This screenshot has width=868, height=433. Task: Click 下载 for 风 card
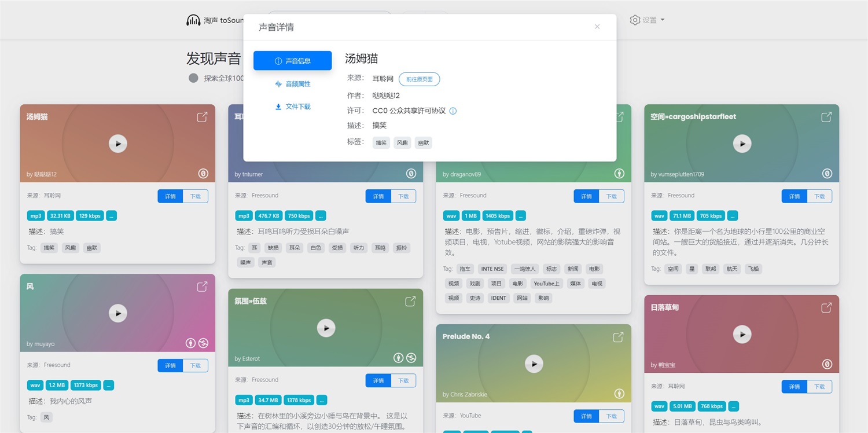click(x=196, y=366)
